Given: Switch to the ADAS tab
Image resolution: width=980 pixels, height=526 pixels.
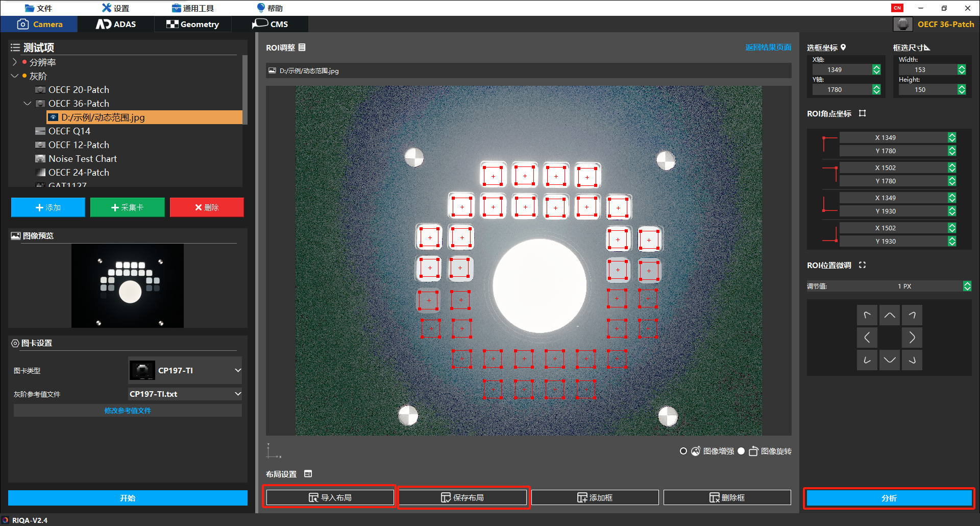Looking at the screenshot, I should (x=116, y=24).
